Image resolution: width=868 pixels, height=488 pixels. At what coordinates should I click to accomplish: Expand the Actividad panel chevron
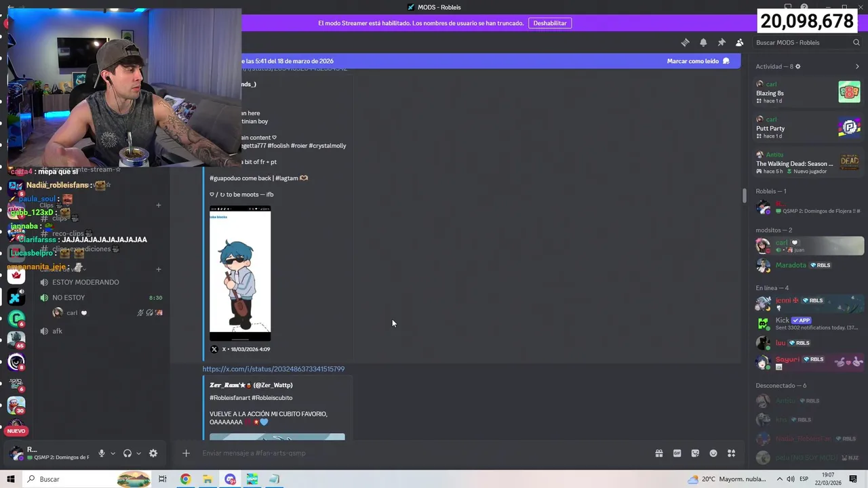click(x=857, y=66)
